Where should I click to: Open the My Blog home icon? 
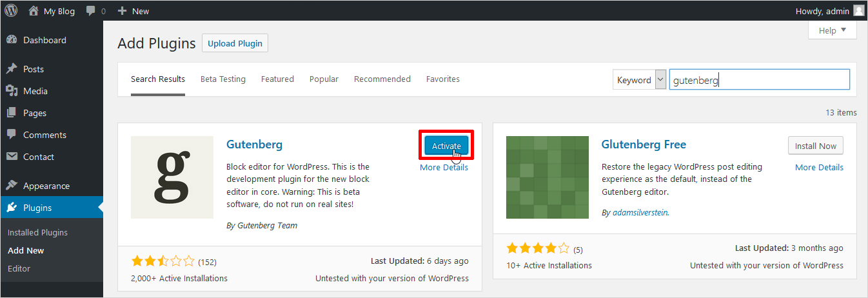coord(34,11)
